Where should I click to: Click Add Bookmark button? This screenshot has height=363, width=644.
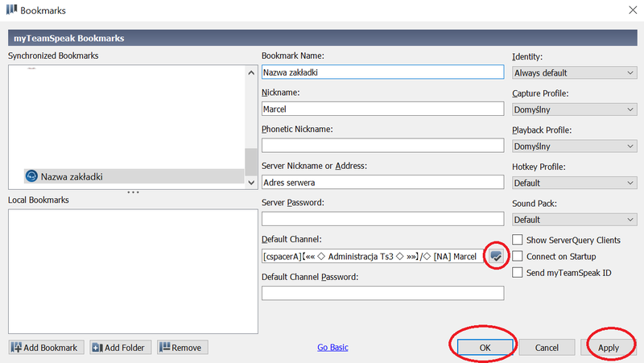point(46,348)
